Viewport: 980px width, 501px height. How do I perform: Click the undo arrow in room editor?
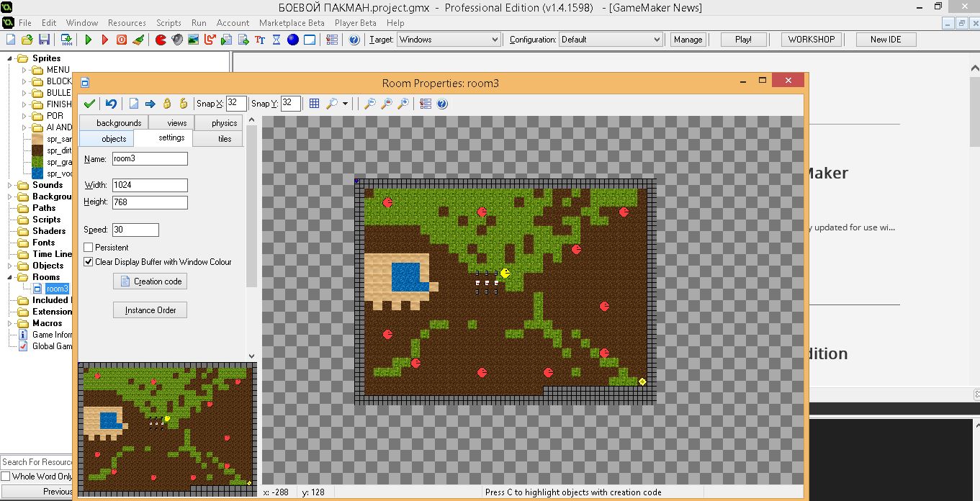tap(111, 104)
